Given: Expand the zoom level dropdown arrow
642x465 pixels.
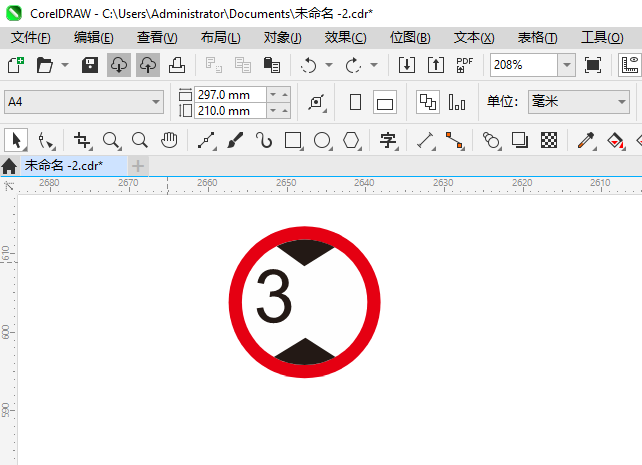Looking at the screenshot, I should click(567, 65).
